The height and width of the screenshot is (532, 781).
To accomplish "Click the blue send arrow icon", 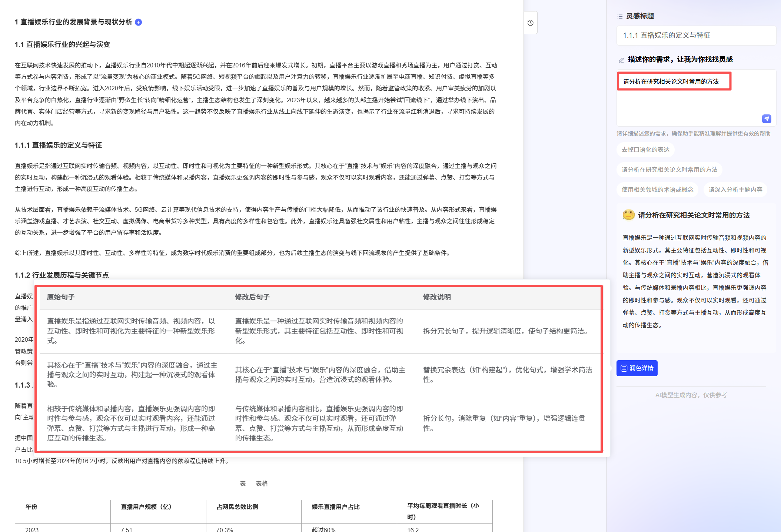I will click(x=766, y=118).
